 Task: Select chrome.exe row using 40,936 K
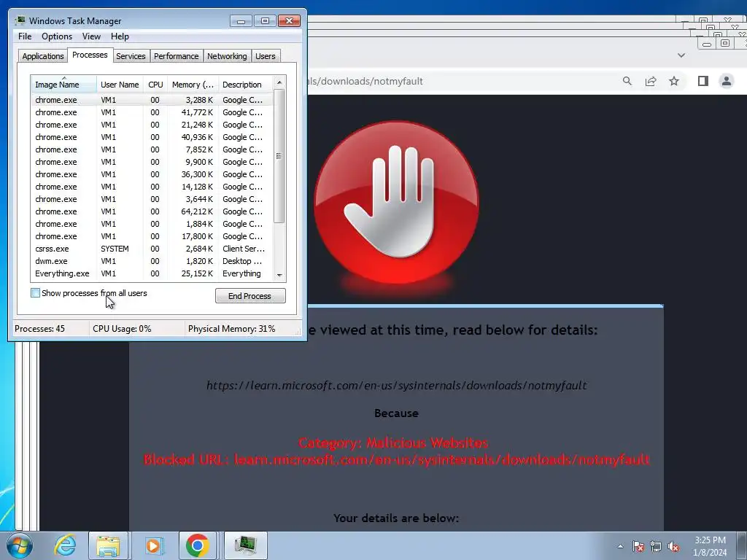tap(152, 137)
